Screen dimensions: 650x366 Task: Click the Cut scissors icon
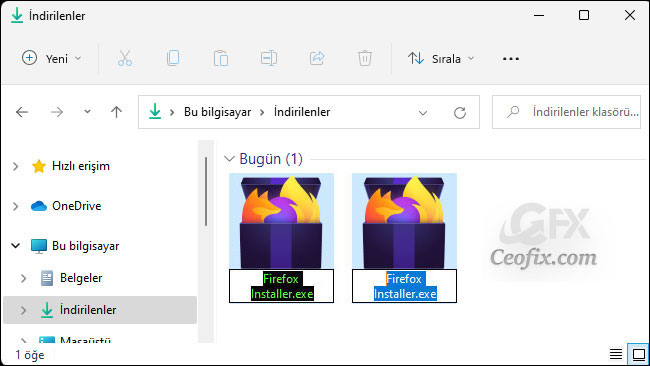tap(125, 58)
